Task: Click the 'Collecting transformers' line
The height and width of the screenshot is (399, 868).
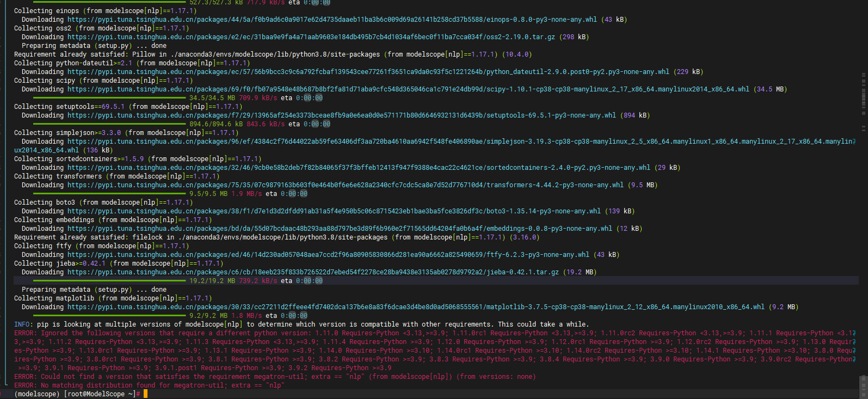Action: click(117, 176)
